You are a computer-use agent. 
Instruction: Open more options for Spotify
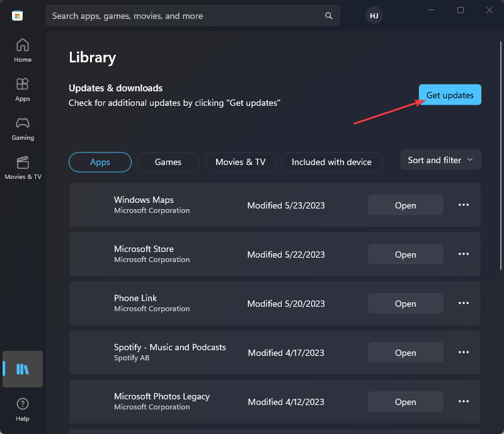coord(464,352)
